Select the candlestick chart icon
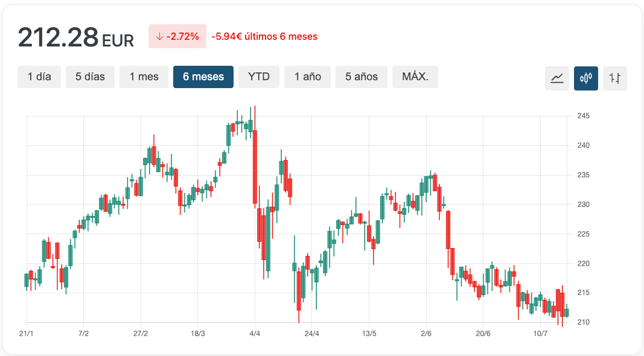Screen dimensions: 644x356 pos(585,78)
